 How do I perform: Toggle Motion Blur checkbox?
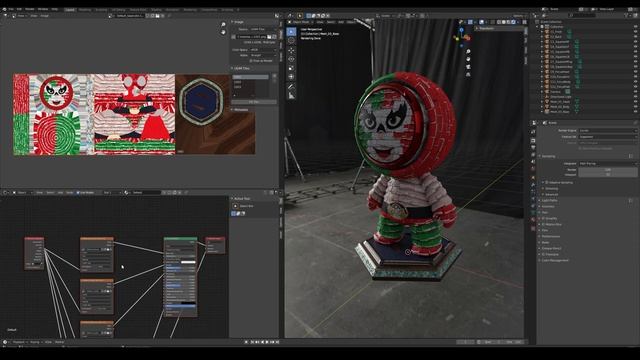tap(543, 224)
